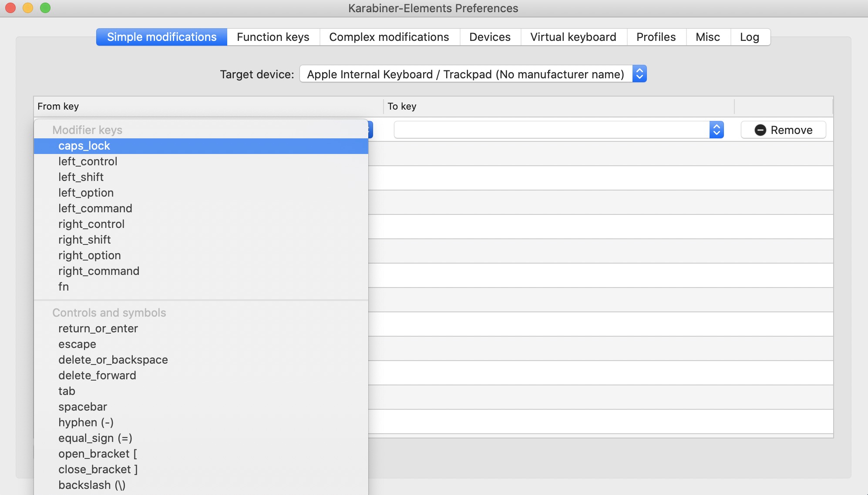This screenshot has height=495, width=868.
Task: Open the To key dropdown stepper
Action: click(x=716, y=130)
